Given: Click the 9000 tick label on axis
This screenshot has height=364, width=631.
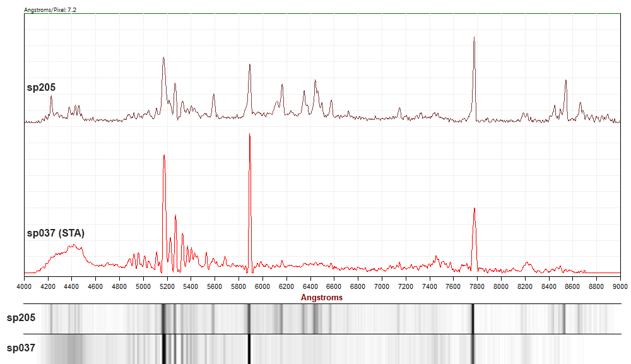Looking at the screenshot, I should click(620, 286).
